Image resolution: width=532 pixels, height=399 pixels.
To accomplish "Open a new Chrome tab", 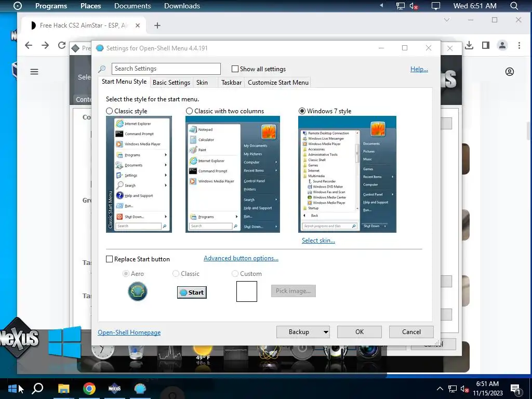I will coord(157,25).
